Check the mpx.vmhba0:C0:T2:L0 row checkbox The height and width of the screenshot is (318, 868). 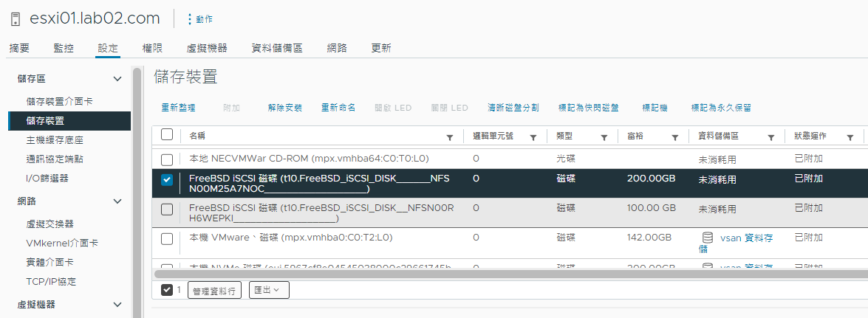click(167, 239)
